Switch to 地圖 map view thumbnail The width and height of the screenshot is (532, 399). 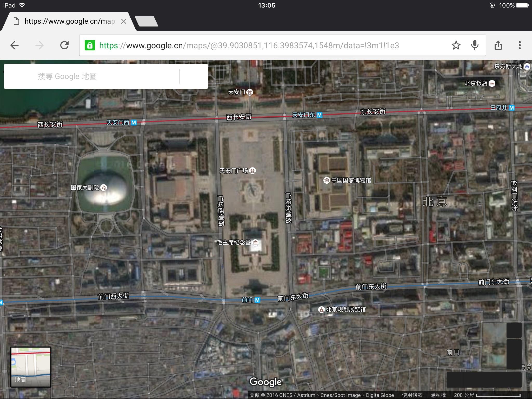31,367
